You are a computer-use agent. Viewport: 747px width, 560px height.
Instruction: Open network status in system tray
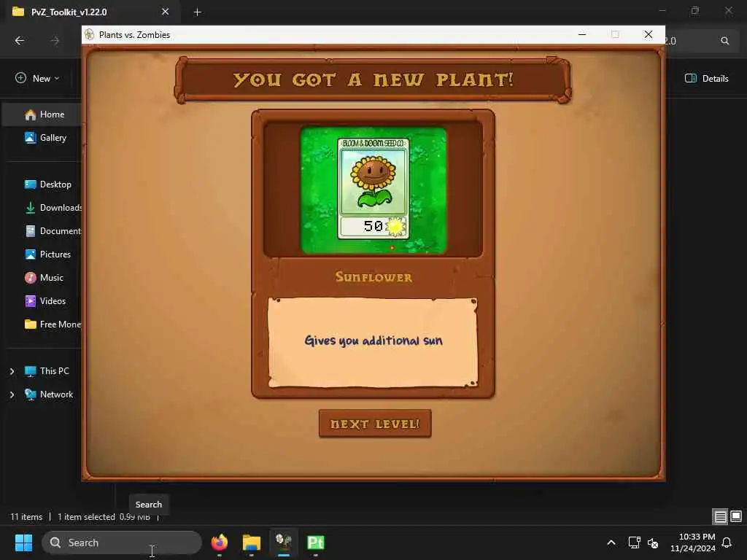(x=634, y=542)
